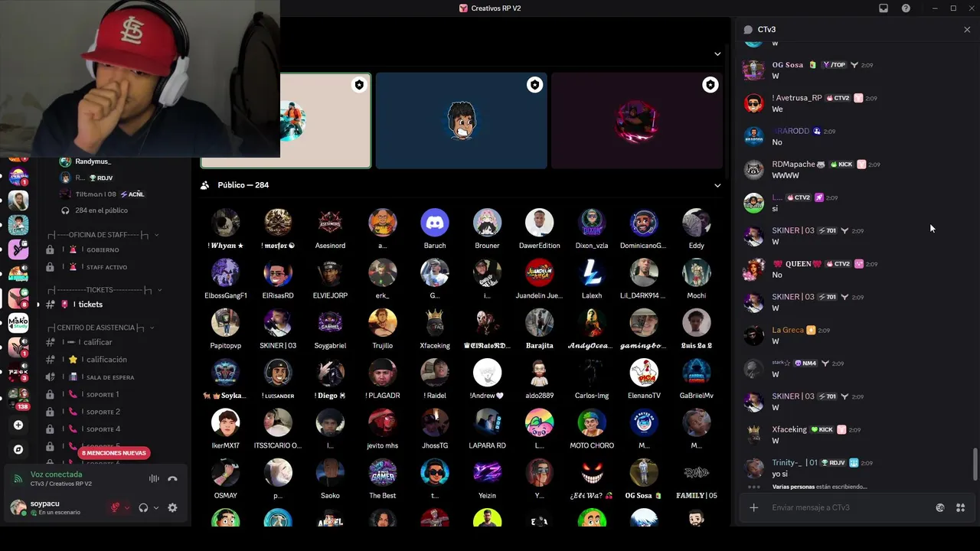Open Juandelin's audience avatar

coord(539,272)
